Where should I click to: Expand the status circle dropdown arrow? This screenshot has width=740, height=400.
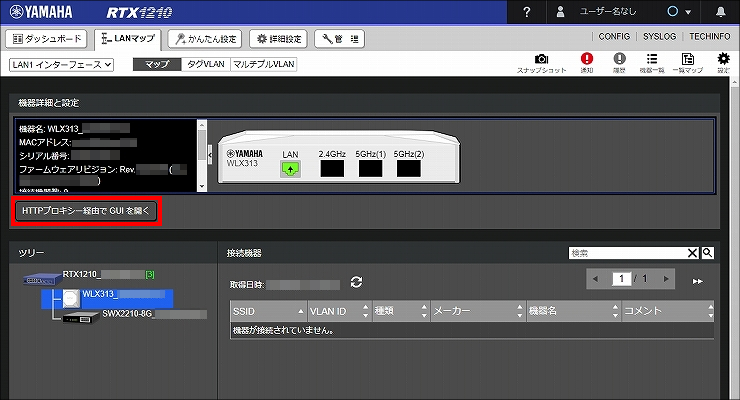(688, 12)
